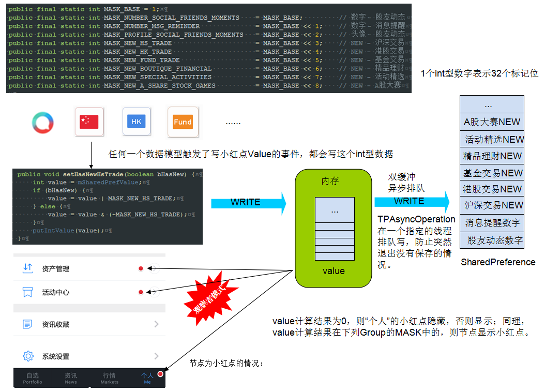Expand the 资讯收藏 row chevron
The height and width of the screenshot is (392, 545).
pyautogui.click(x=156, y=324)
